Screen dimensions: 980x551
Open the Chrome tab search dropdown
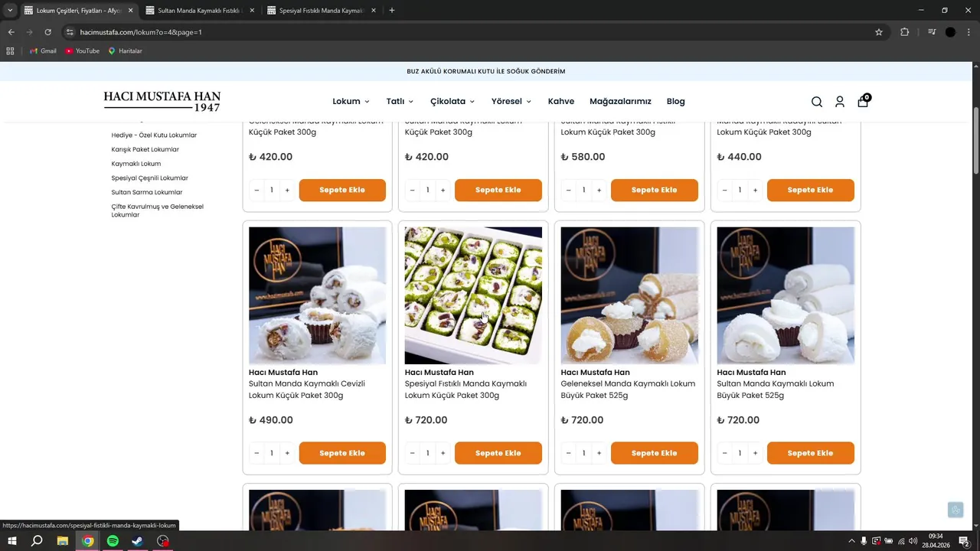pos(10,11)
